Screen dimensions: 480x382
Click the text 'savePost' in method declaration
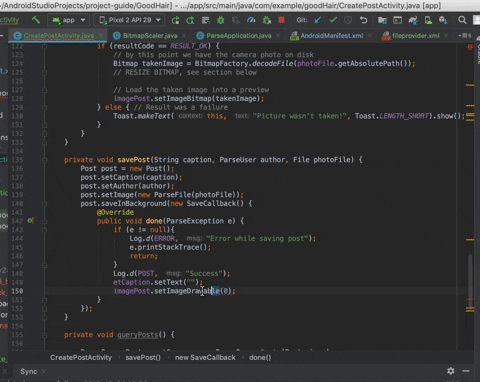pyautogui.click(x=134, y=160)
